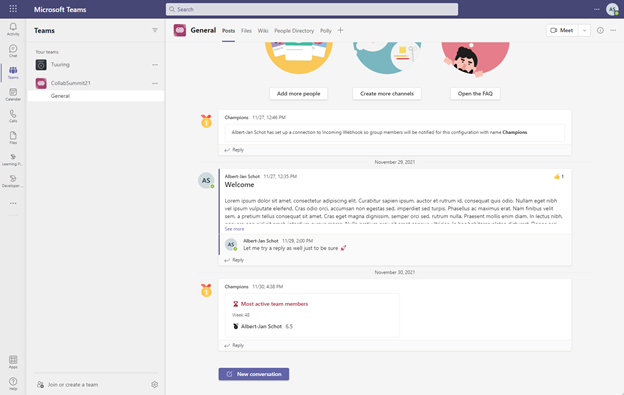Switch to the Files tab
Screen dimensions: 624x395
(x=246, y=31)
